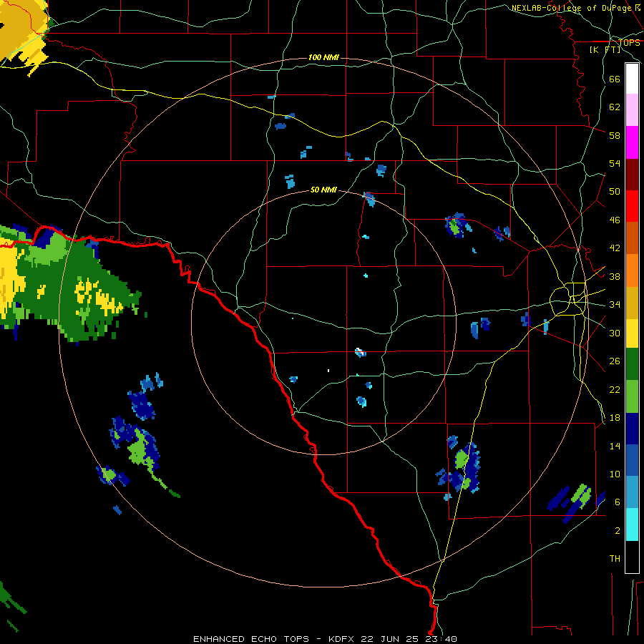Click the yellow legend swatch
Screen dimensions: 644x644
pyautogui.click(x=632, y=333)
